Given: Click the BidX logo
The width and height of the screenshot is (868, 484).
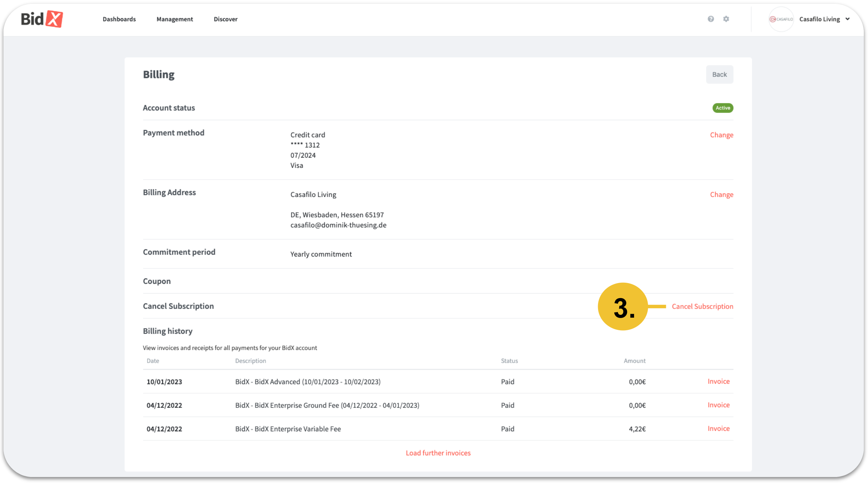Looking at the screenshot, I should click(x=42, y=19).
